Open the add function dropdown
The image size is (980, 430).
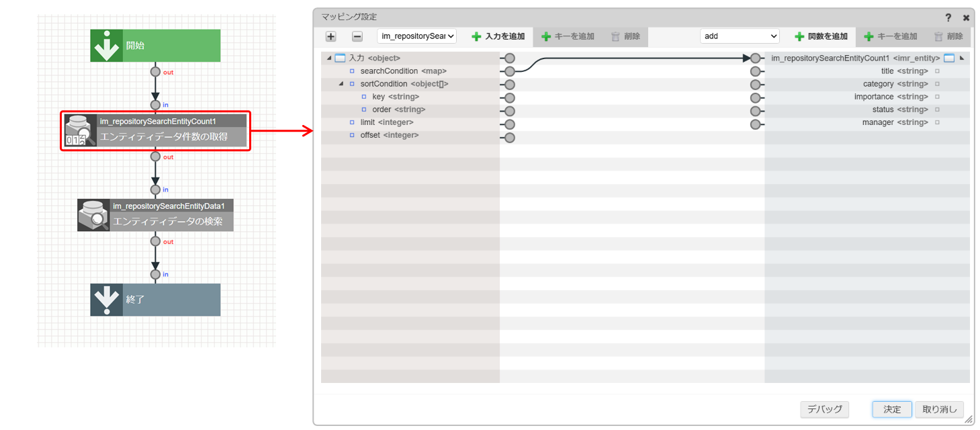[739, 36]
